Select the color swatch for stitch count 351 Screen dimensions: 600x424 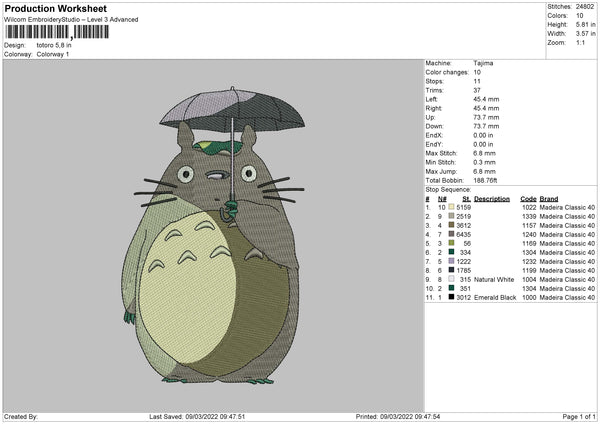[x=452, y=288]
